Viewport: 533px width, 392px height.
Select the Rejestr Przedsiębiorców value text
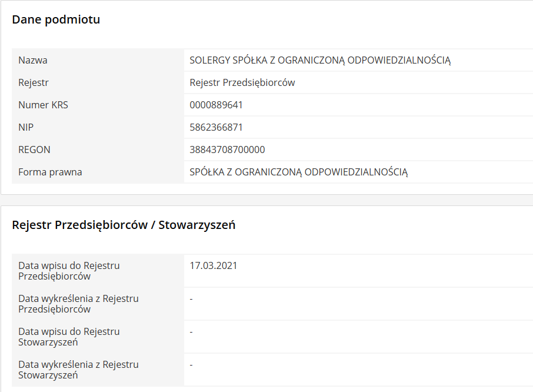point(242,82)
